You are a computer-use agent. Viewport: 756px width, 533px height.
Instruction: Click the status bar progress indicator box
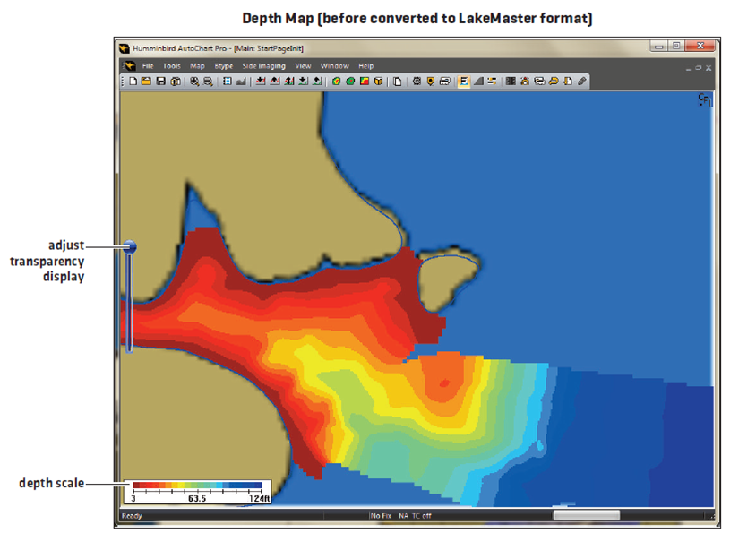click(587, 516)
